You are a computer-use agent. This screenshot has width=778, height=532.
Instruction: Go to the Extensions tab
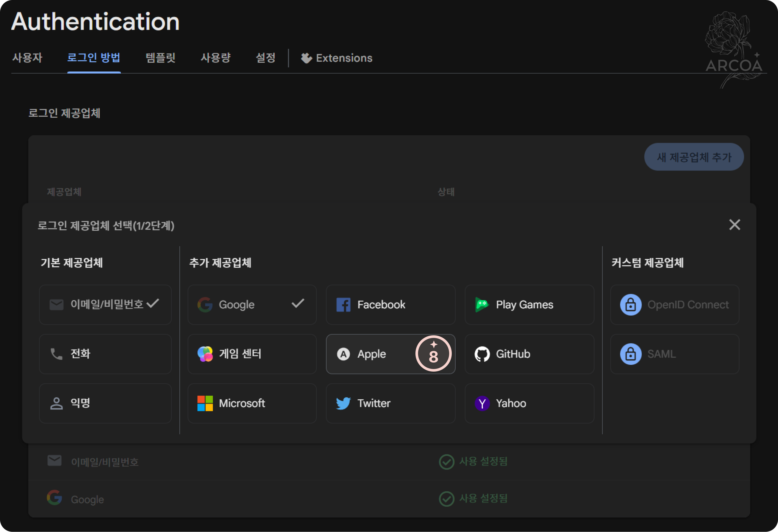coord(337,58)
